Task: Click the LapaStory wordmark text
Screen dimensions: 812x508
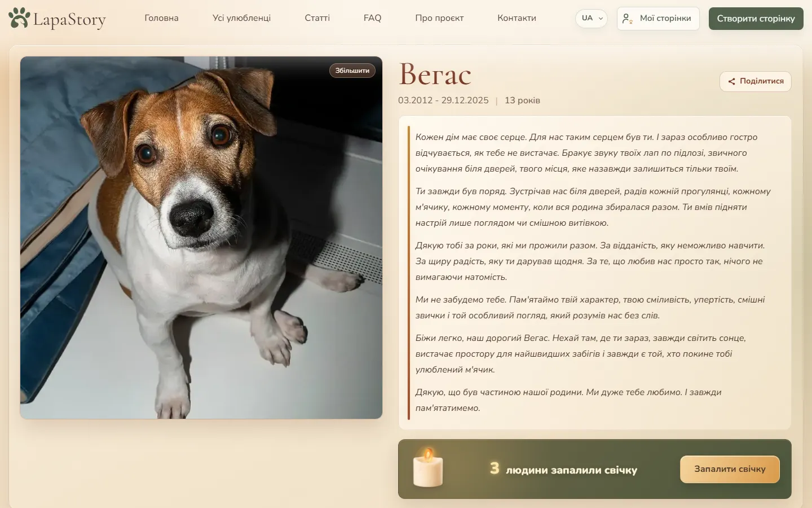Action: 69,19
